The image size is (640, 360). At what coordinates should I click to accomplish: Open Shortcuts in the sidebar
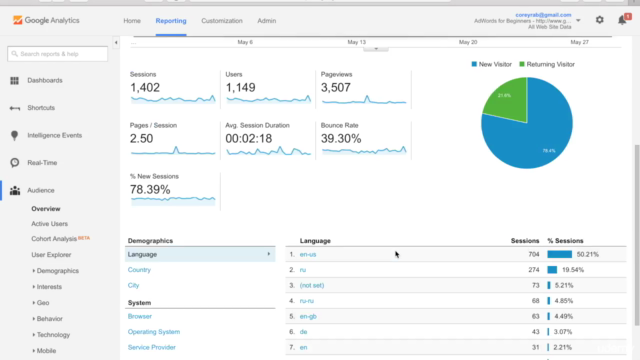[x=41, y=108]
